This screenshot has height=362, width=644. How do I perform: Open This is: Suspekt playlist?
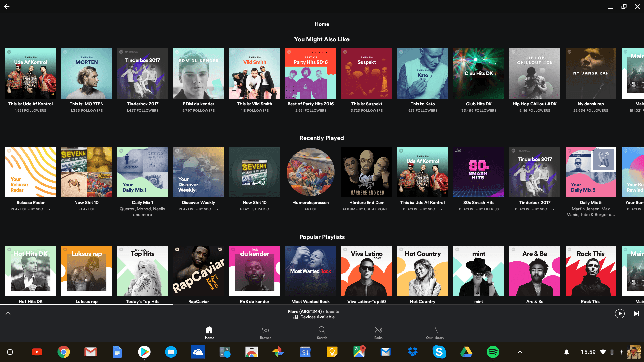coord(367,73)
